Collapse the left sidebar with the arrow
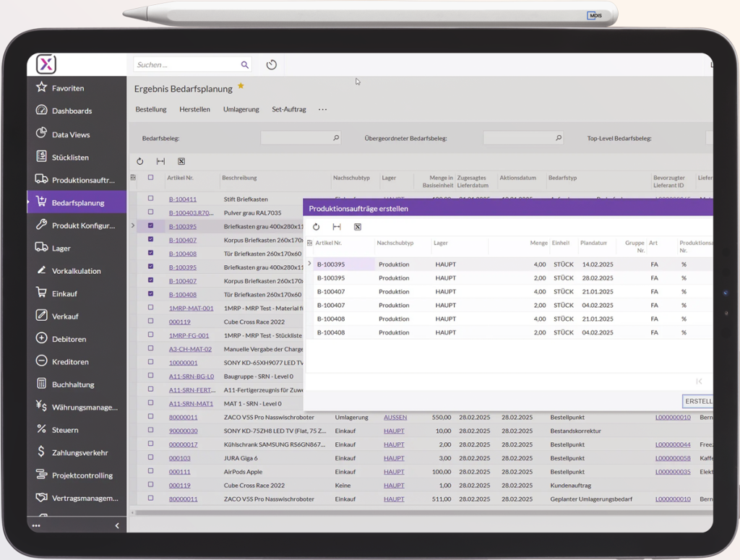740x560 pixels. (117, 526)
